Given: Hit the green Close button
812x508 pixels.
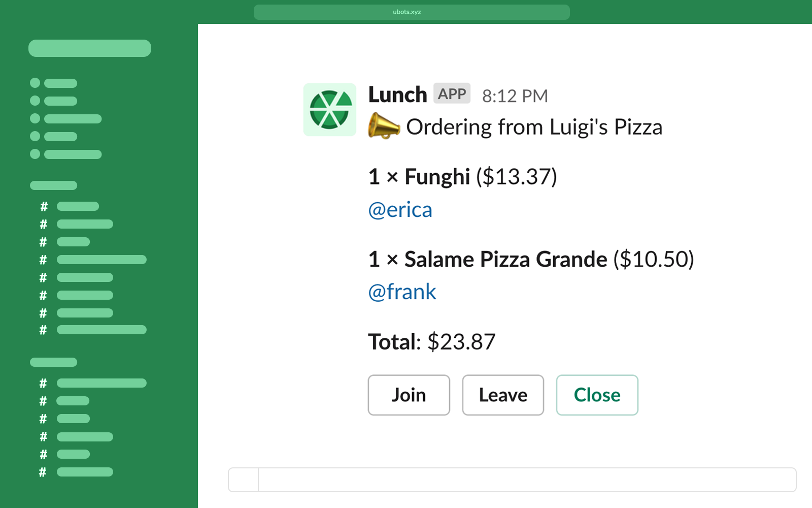Looking at the screenshot, I should (x=597, y=395).
